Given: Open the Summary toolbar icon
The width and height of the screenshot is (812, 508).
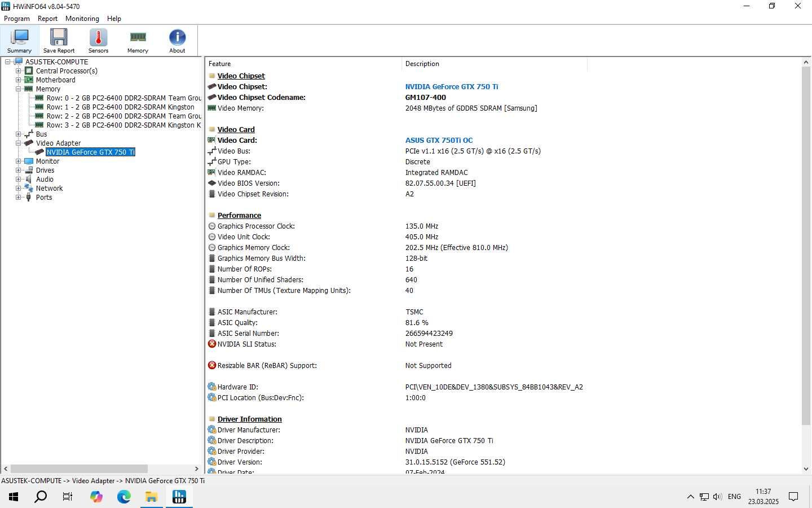Looking at the screenshot, I should tap(19, 41).
